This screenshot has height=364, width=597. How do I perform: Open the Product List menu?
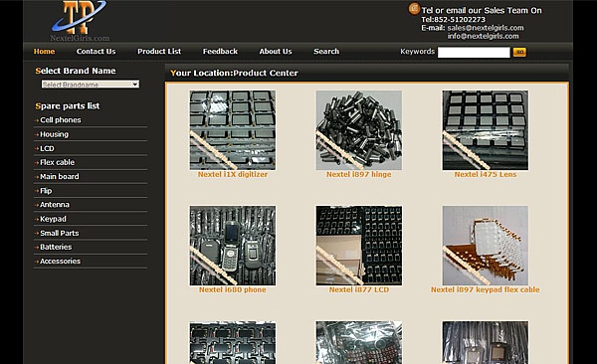[x=159, y=52]
